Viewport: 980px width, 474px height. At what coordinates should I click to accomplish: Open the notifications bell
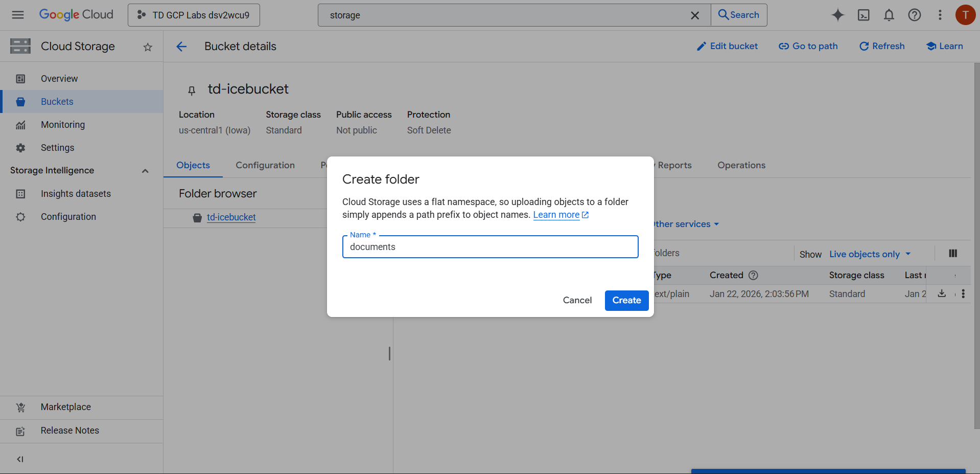tap(889, 15)
